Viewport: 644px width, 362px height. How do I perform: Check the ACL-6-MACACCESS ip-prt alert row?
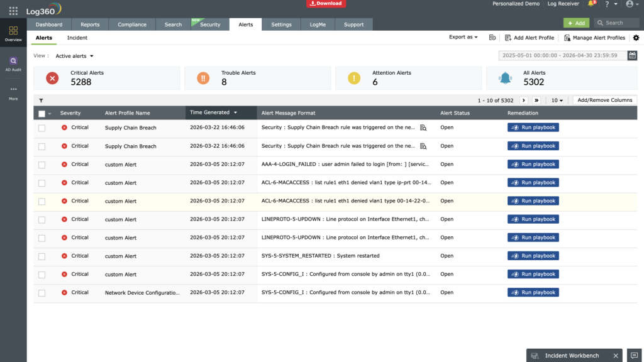click(x=42, y=183)
